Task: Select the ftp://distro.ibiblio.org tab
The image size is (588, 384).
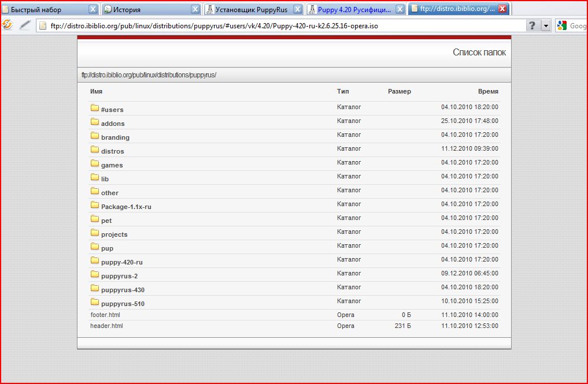Action: coord(457,9)
